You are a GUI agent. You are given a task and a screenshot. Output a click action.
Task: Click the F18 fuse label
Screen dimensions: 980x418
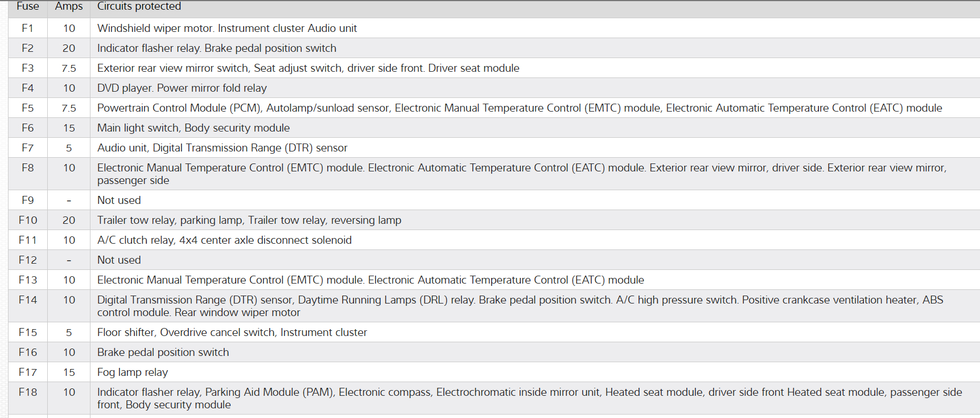[27, 392]
